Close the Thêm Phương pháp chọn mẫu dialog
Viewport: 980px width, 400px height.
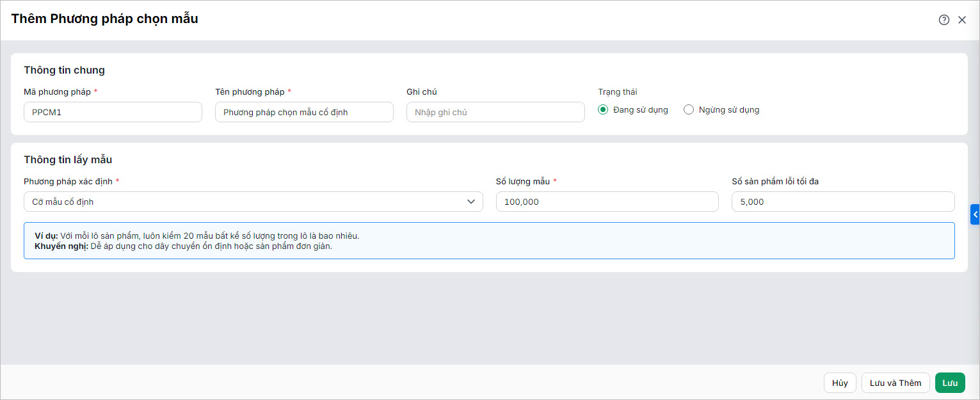click(961, 20)
